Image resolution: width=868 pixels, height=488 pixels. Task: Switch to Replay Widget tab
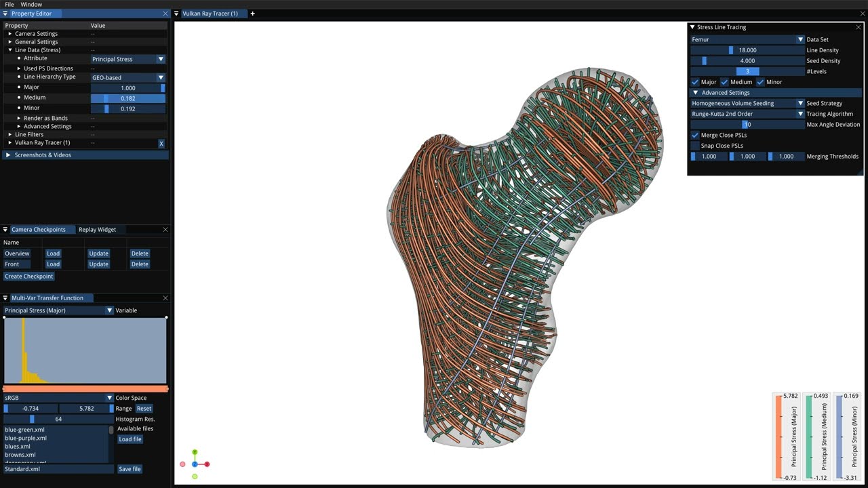click(x=97, y=230)
